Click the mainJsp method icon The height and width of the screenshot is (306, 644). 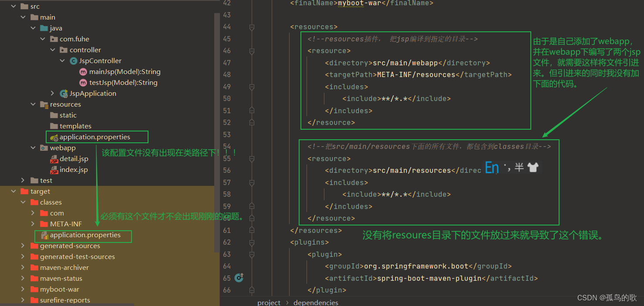[x=83, y=72]
